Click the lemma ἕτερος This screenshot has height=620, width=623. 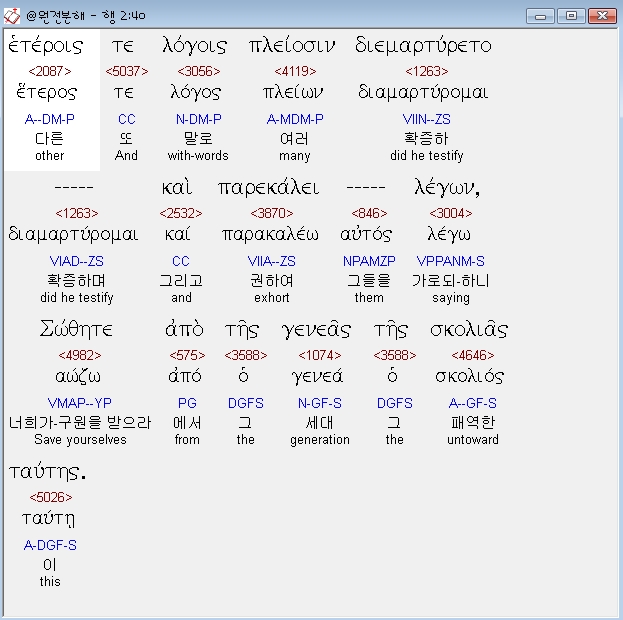click(x=46, y=93)
